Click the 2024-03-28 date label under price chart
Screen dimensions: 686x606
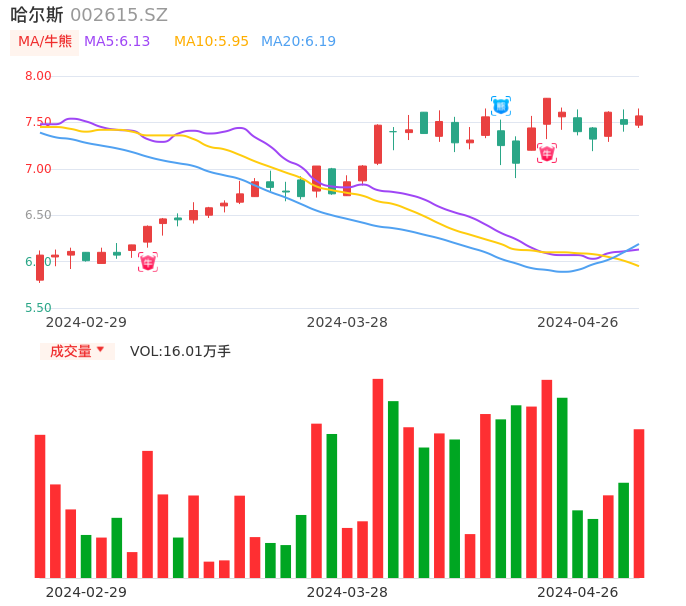(347, 322)
